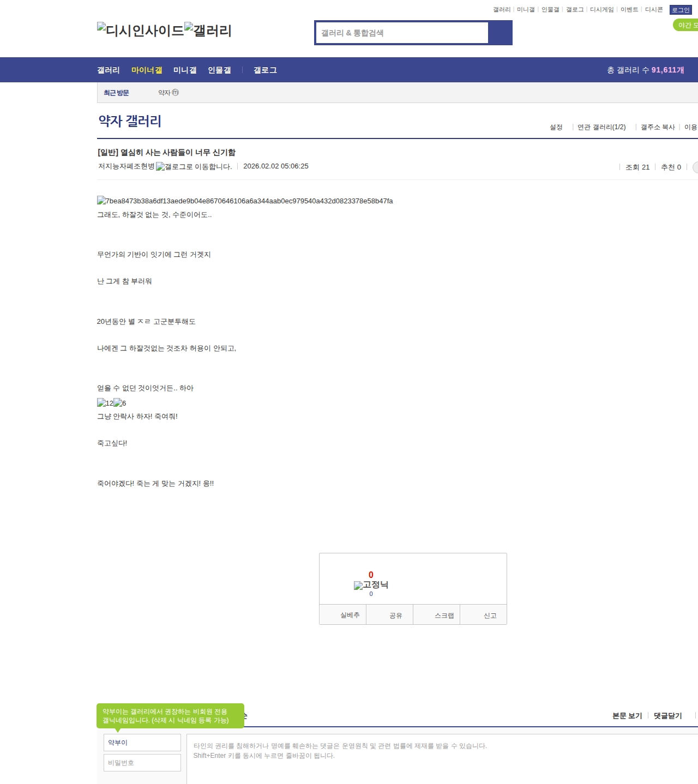Open the 설정 settings dropdown
Viewport: 698px width, 784px height.
556,127
